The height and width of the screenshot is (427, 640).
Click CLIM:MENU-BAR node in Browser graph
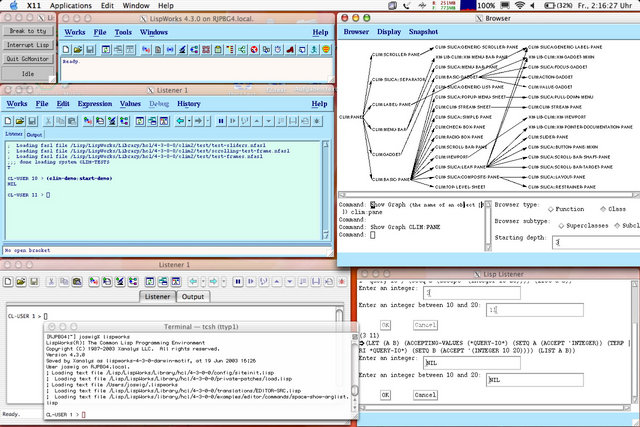coord(389,129)
